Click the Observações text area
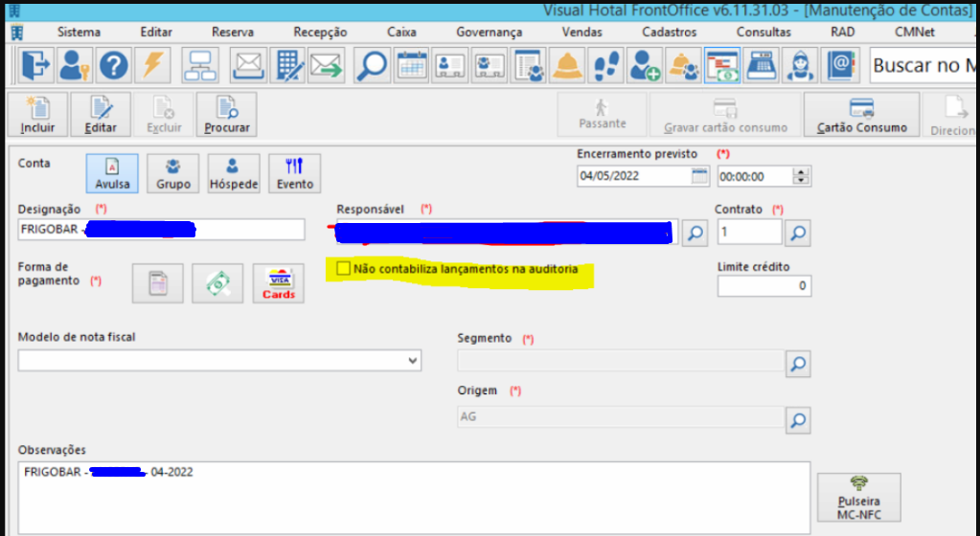Image resolution: width=980 pixels, height=536 pixels. pos(414,498)
